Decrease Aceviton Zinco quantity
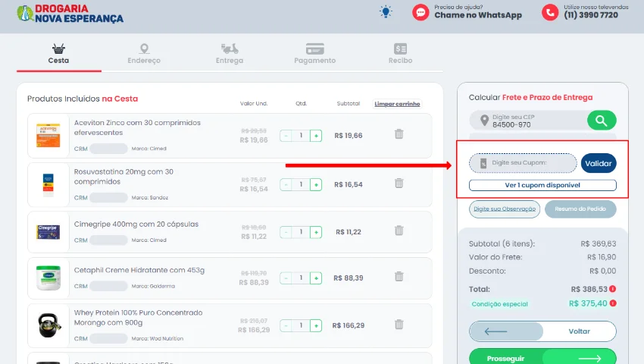Viewport: 644px width, 364px height. click(x=286, y=136)
